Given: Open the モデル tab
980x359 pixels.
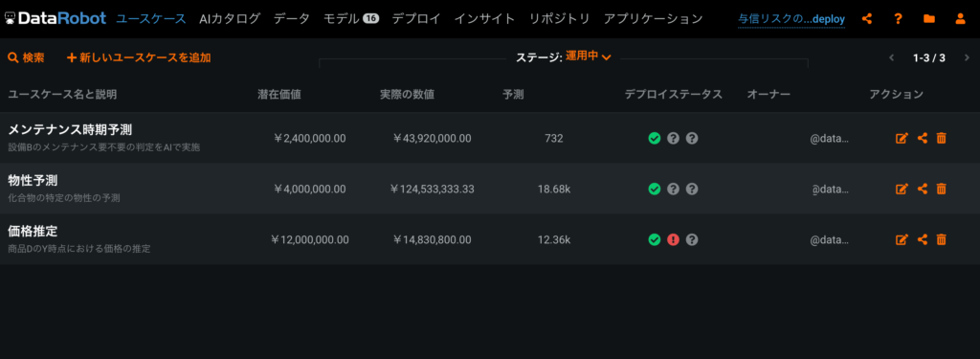Looking at the screenshot, I should pos(350,19).
